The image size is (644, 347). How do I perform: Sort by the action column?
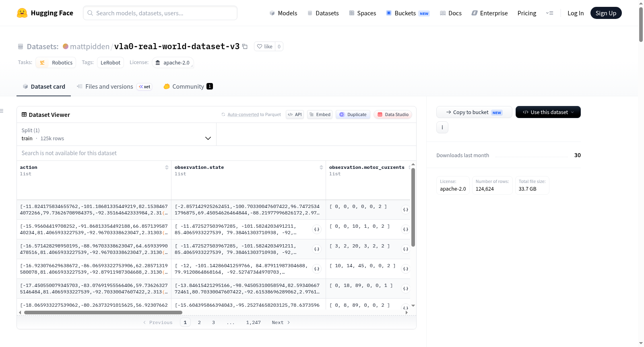click(x=167, y=167)
